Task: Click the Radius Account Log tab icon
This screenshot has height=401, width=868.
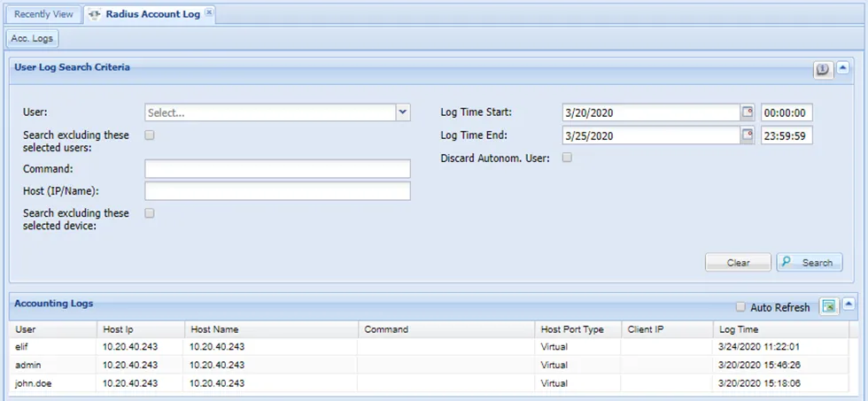Action: click(95, 15)
